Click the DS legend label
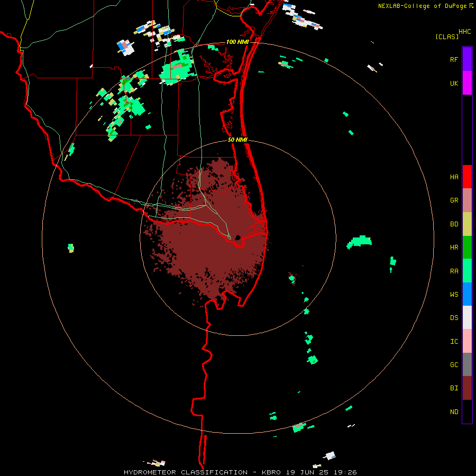Screen dimensions: 476x476 (454, 318)
